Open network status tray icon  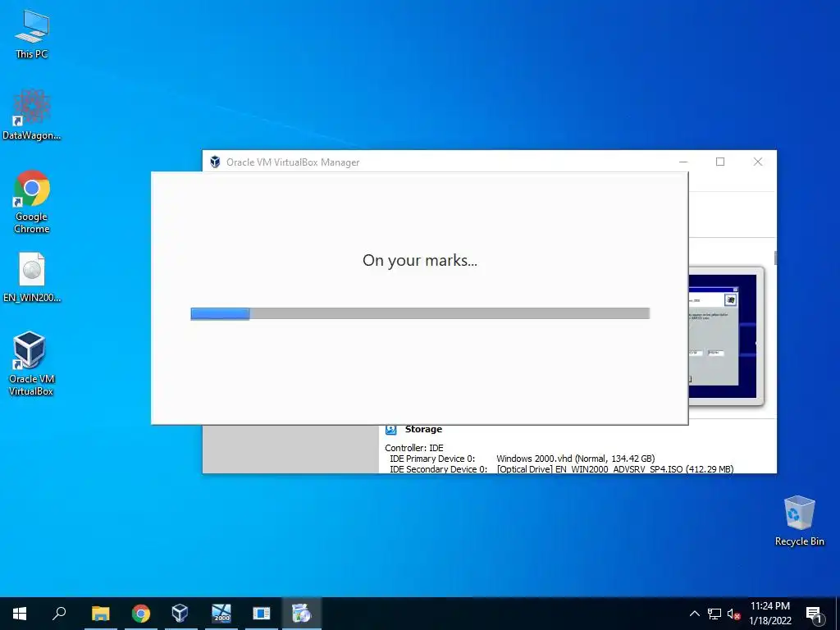click(x=714, y=614)
